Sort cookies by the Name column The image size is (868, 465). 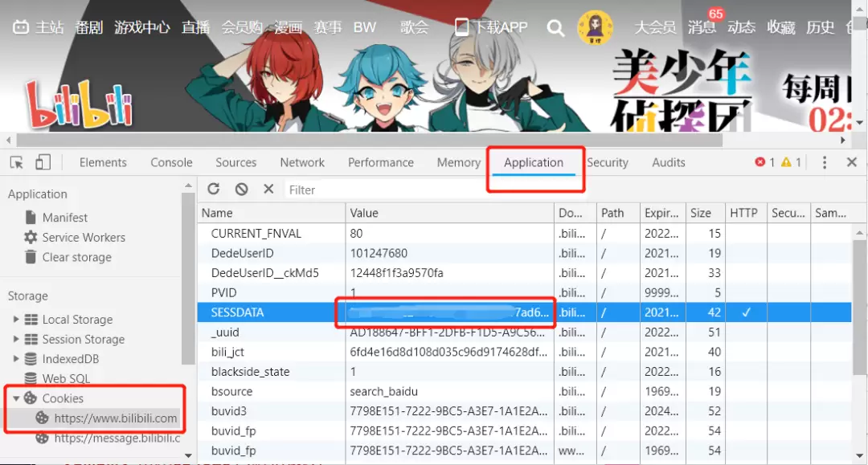272,213
